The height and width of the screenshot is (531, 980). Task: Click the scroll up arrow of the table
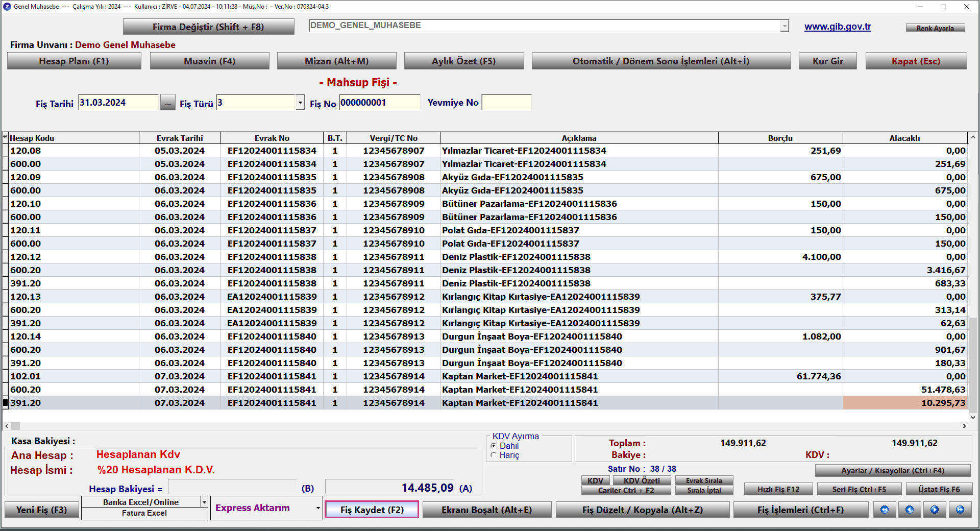973,137
